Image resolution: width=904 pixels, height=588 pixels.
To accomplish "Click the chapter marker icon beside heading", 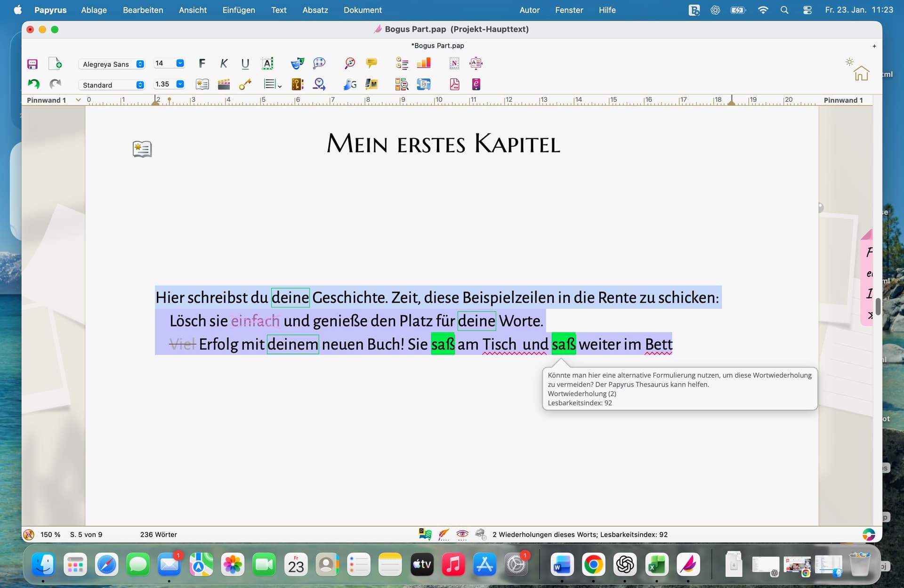I will tap(142, 149).
